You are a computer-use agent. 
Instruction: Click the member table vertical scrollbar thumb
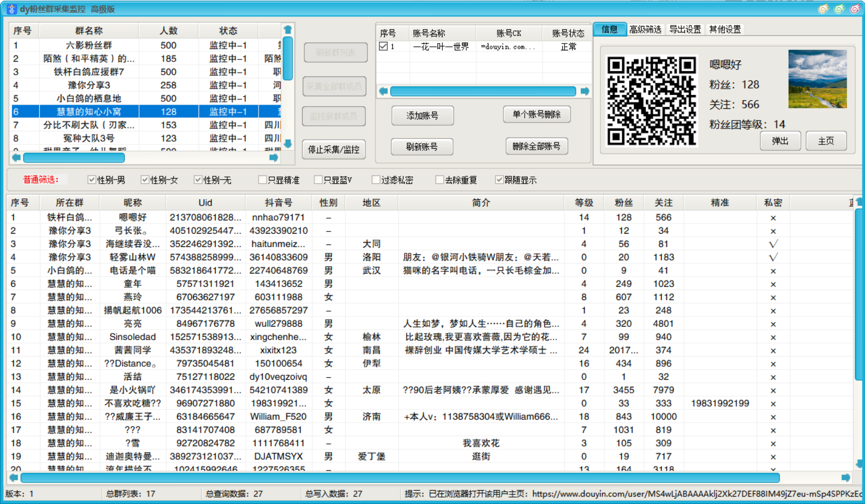pos(859,295)
